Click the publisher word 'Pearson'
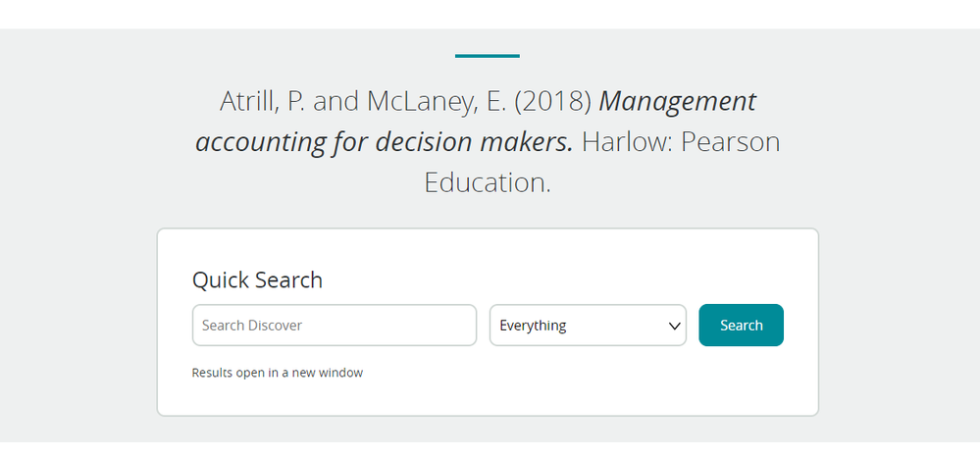Screen dimensions: 980x455 [x=730, y=142]
